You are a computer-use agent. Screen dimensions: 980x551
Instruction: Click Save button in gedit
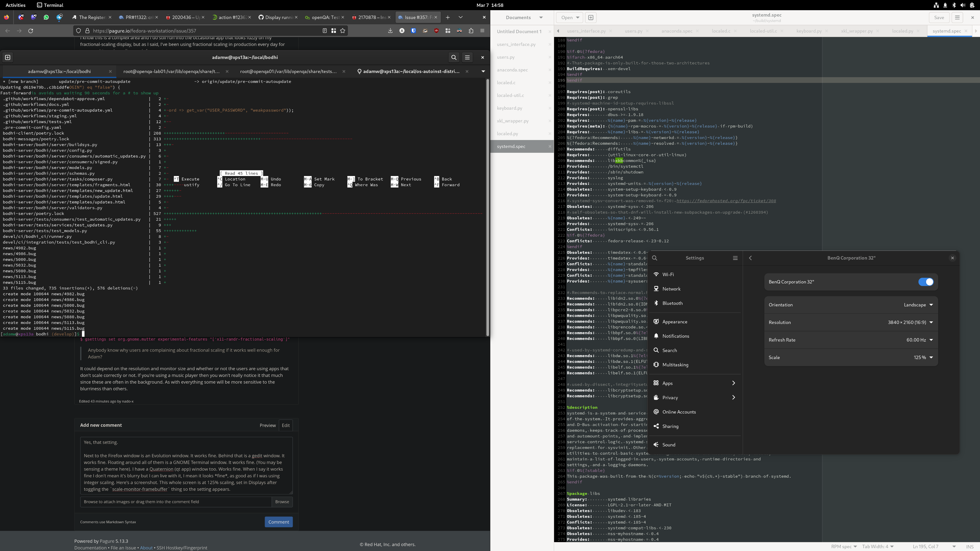coord(939,18)
